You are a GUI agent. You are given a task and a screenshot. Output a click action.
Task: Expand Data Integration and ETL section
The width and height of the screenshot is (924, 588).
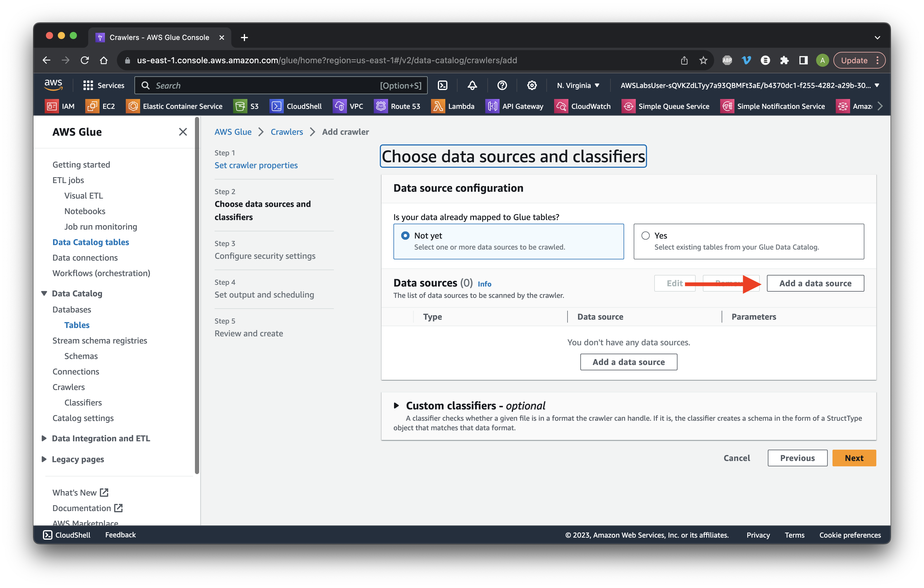click(44, 438)
